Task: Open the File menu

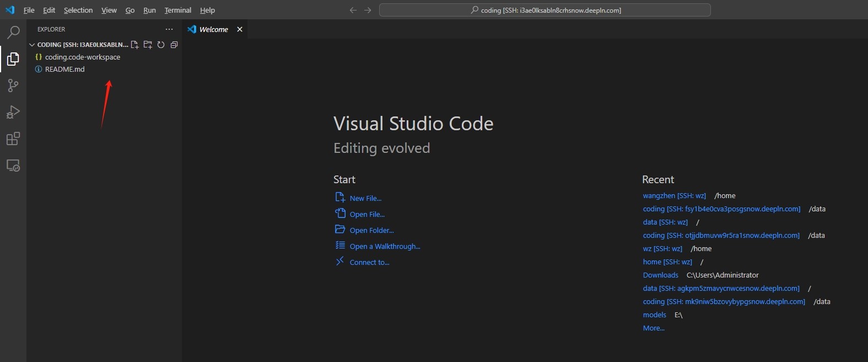Action: [x=29, y=10]
